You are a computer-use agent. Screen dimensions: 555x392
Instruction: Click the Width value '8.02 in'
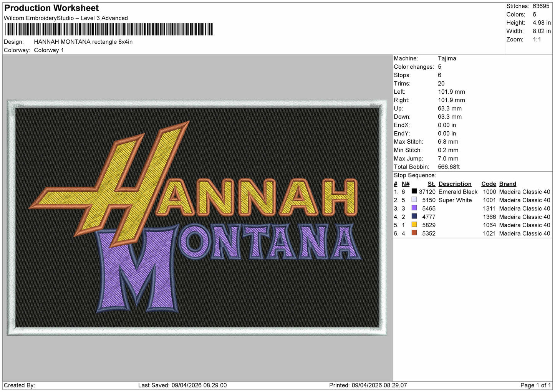point(542,31)
